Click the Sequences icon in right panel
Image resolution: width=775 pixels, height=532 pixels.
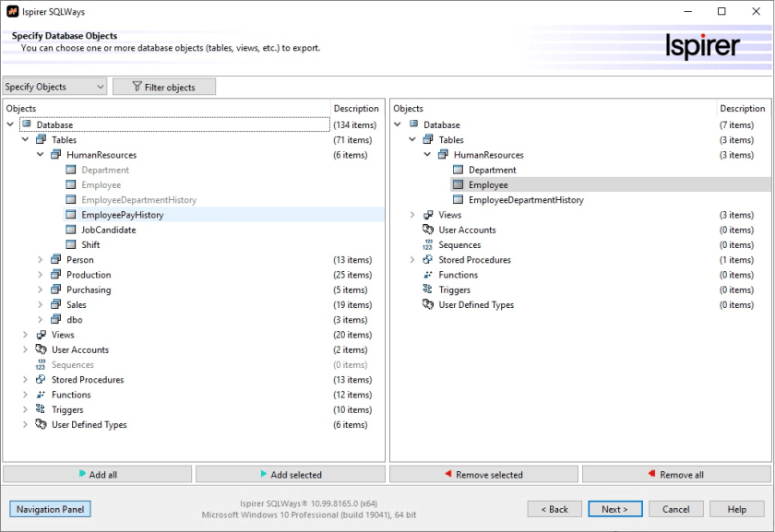pos(427,245)
